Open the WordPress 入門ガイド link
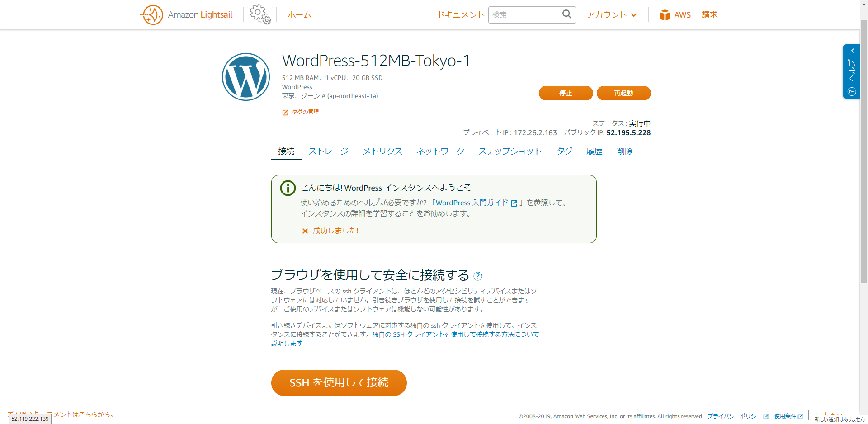The image size is (868, 424). point(476,203)
